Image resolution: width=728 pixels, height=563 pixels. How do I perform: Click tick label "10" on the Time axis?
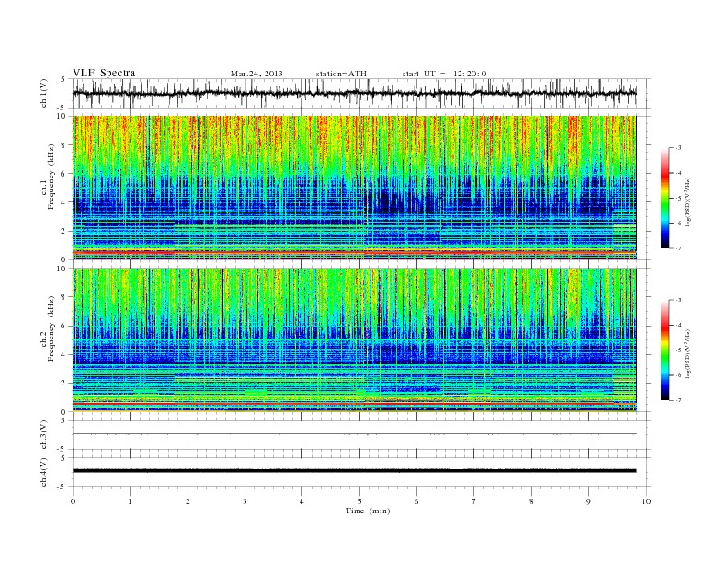coord(646,501)
